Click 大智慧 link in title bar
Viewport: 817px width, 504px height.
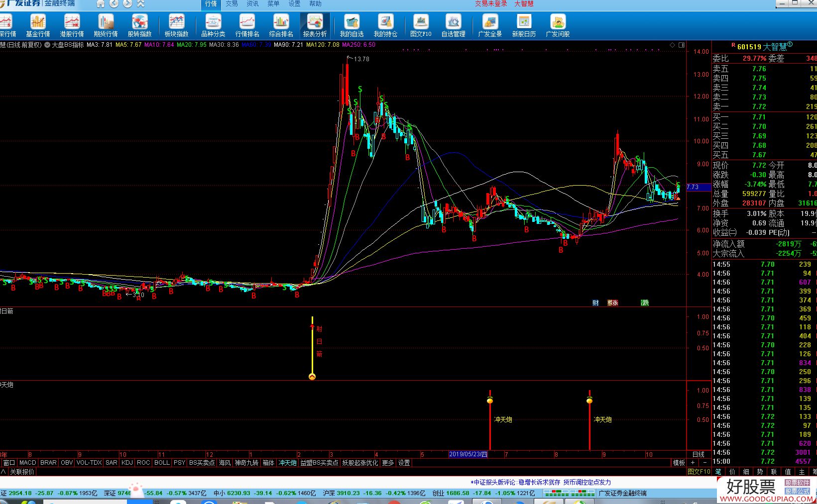pyautogui.click(x=524, y=3)
